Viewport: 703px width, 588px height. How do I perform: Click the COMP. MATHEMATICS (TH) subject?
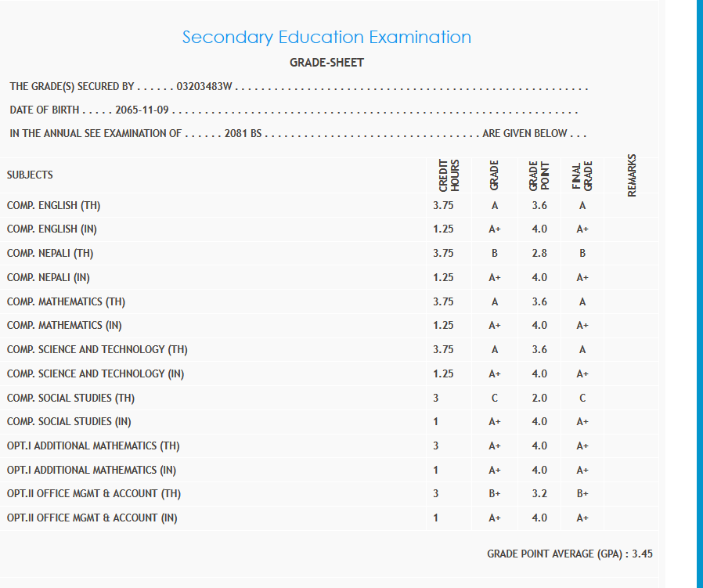[x=67, y=301]
